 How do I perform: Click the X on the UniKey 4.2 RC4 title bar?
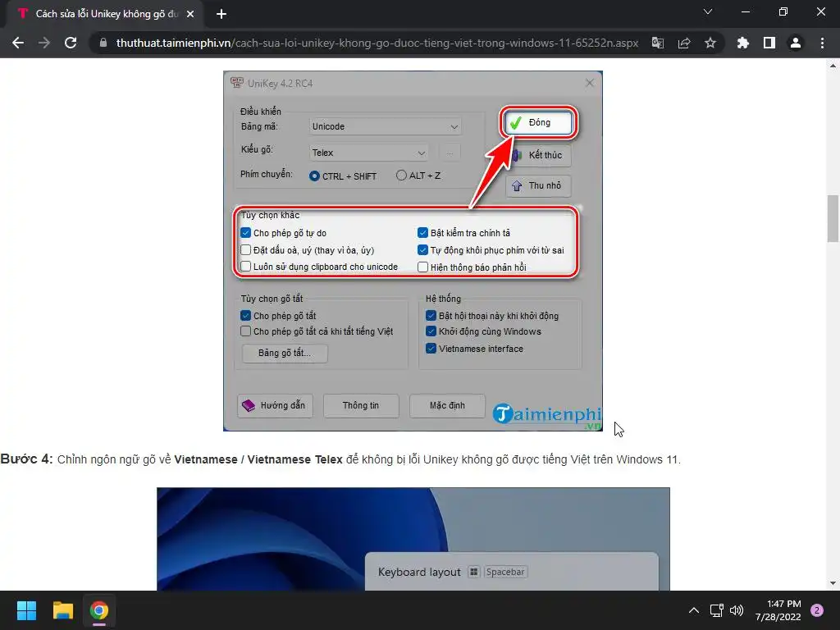pos(590,83)
